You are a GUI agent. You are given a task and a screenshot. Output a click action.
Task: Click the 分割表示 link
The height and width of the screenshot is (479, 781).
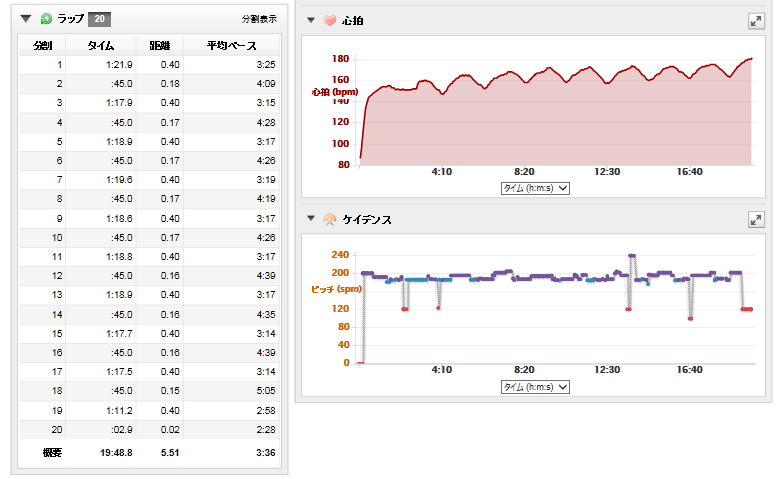(259, 19)
